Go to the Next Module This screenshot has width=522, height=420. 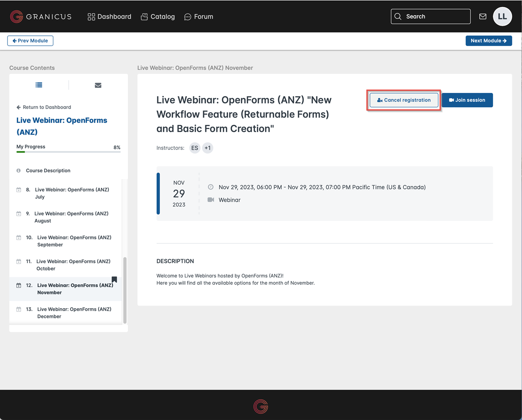point(488,41)
